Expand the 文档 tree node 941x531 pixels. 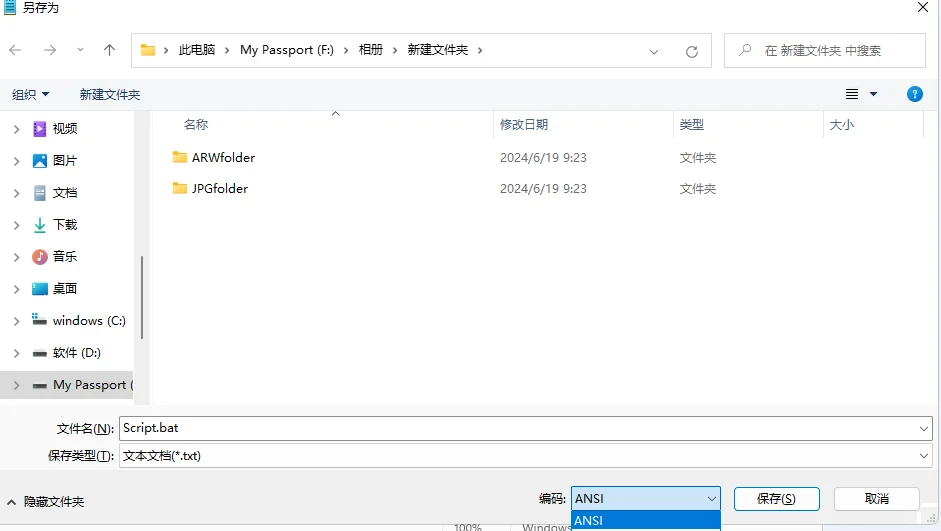[16, 193]
